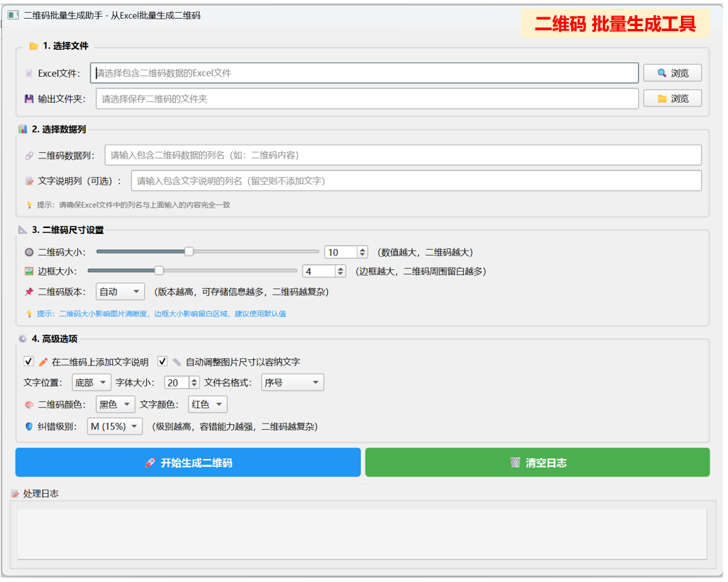728x582 pixels.
Task: Click the memo icon next to 处理日志
Action: pos(15,493)
